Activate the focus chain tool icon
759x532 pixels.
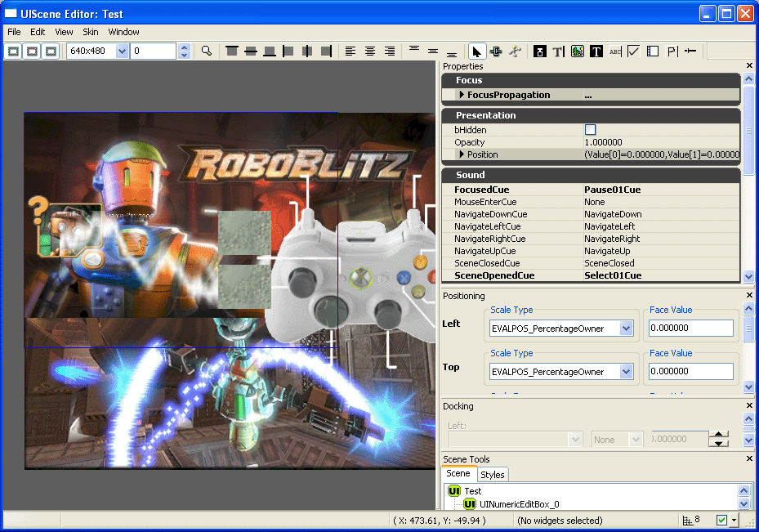[496, 51]
